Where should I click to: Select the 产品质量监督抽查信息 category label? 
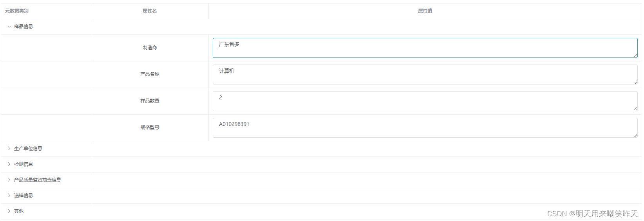tap(38, 180)
